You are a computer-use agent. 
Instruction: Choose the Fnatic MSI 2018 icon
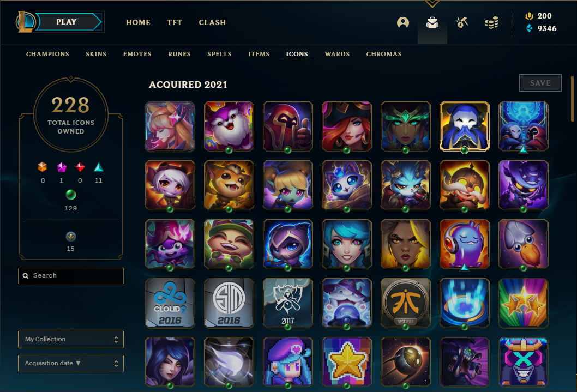point(406,303)
